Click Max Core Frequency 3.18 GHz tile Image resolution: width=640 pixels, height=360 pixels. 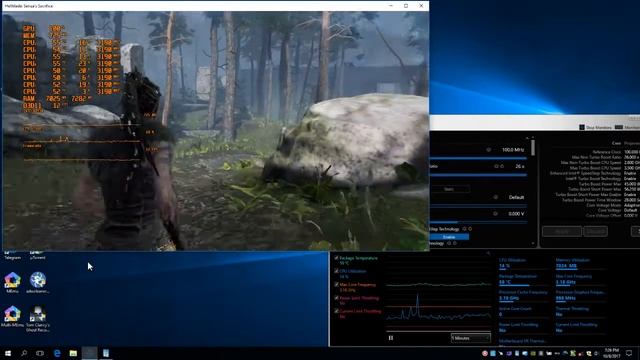[x=580, y=280]
